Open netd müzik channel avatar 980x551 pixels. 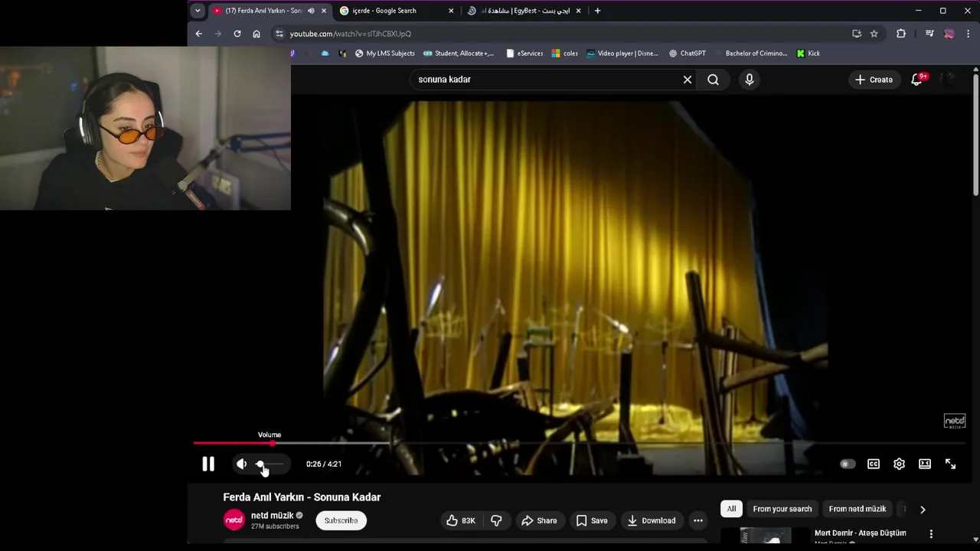[x=234, y=520]
